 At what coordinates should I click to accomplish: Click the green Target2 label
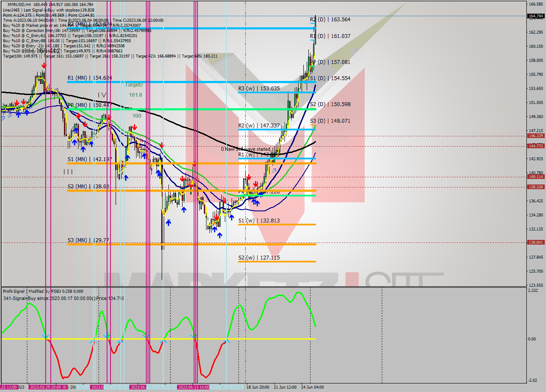(x=134, y=85)
